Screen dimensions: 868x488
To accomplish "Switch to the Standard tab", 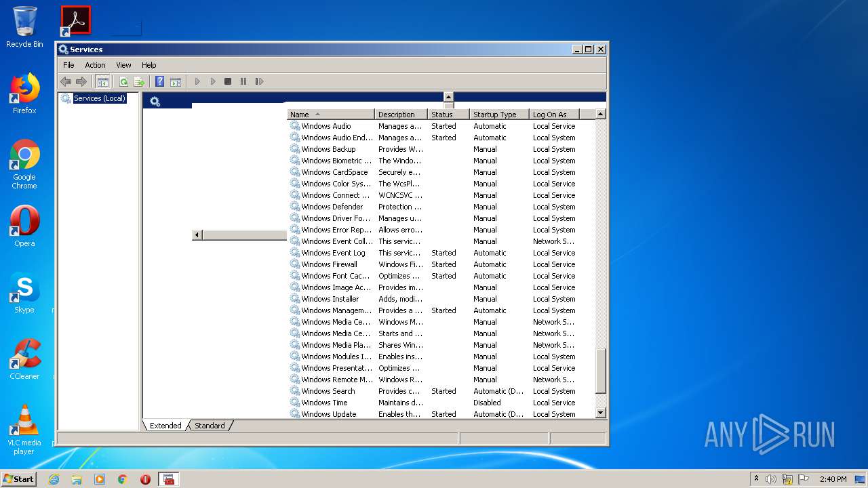I will 210,426.
